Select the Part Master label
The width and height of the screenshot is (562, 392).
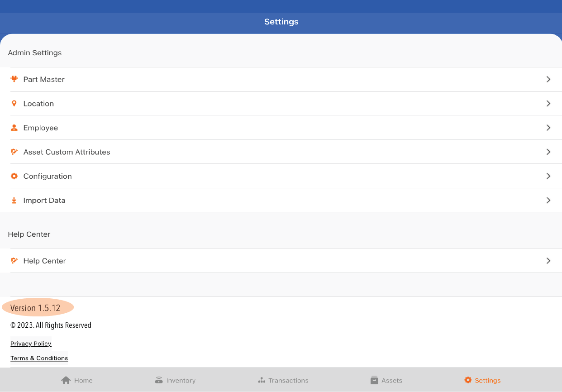(44, 79)
